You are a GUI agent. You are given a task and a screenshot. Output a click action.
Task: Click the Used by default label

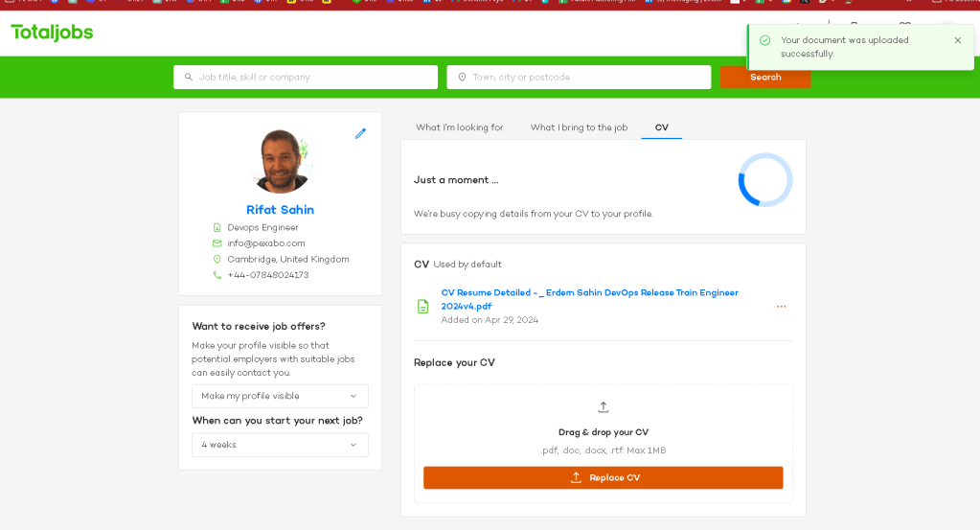[467, 265]
